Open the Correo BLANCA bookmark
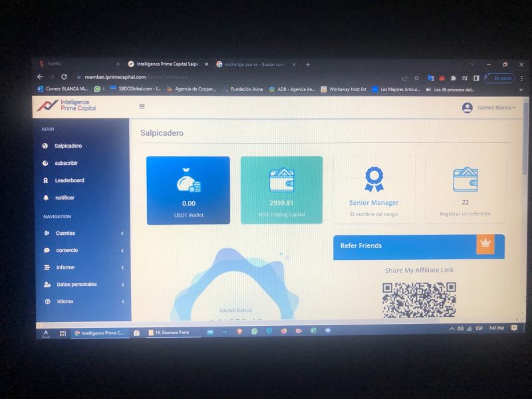532x399 pixels. 63,88
